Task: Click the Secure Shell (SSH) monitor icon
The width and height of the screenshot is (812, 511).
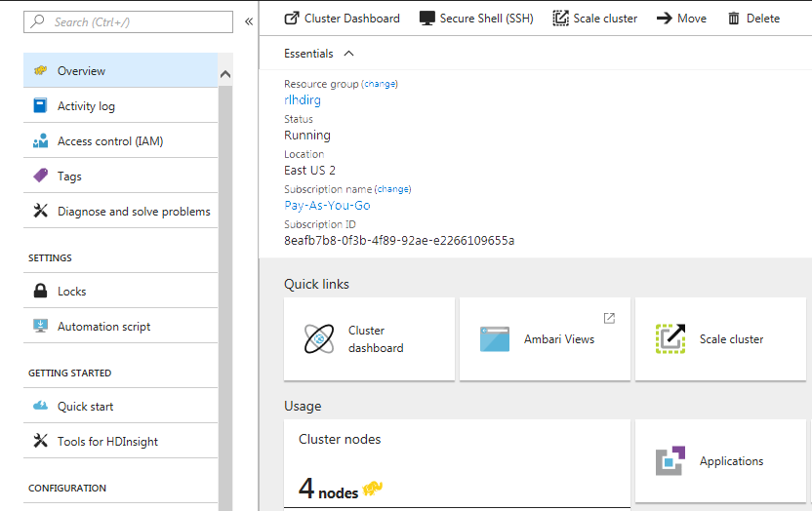Action: click(426, 19)
